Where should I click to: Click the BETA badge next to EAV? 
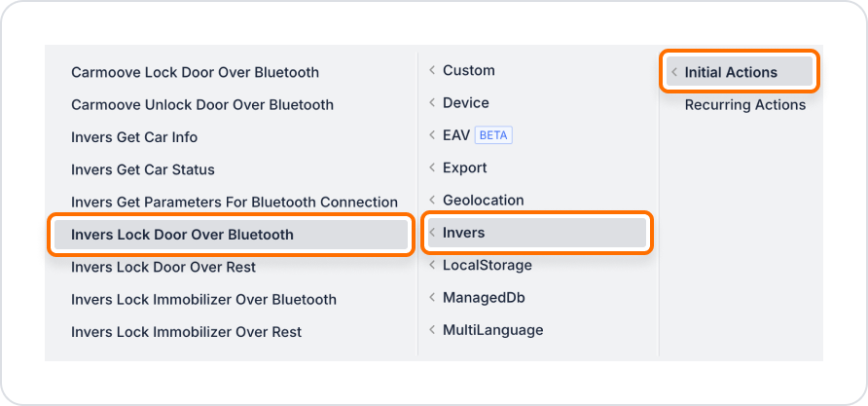[x=493, y=135]
